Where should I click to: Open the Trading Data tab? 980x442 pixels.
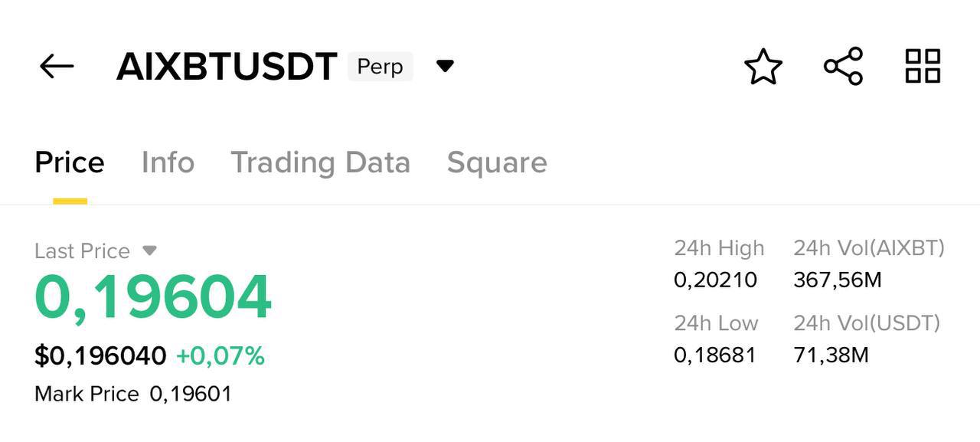click(321, 163)
